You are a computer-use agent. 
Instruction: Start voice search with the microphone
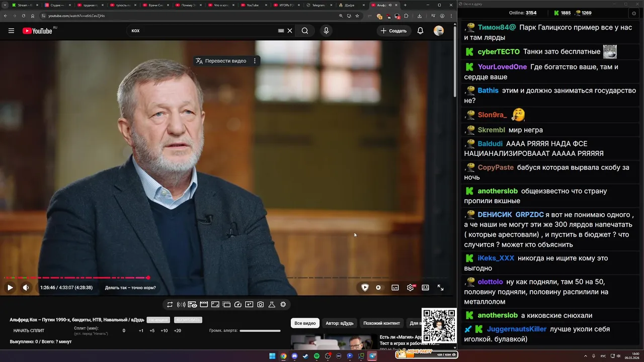pos(326,31)
